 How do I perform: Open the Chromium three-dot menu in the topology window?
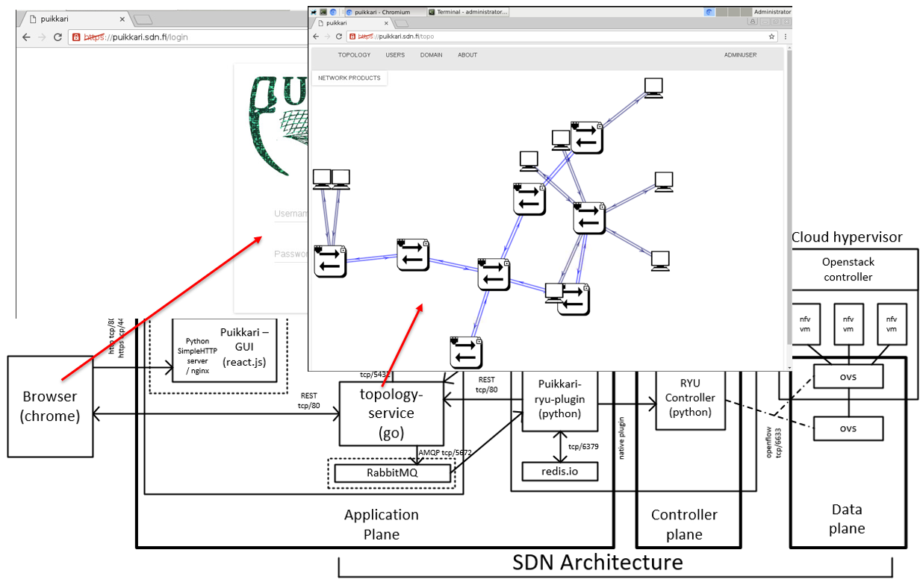(x=786, y=36)
